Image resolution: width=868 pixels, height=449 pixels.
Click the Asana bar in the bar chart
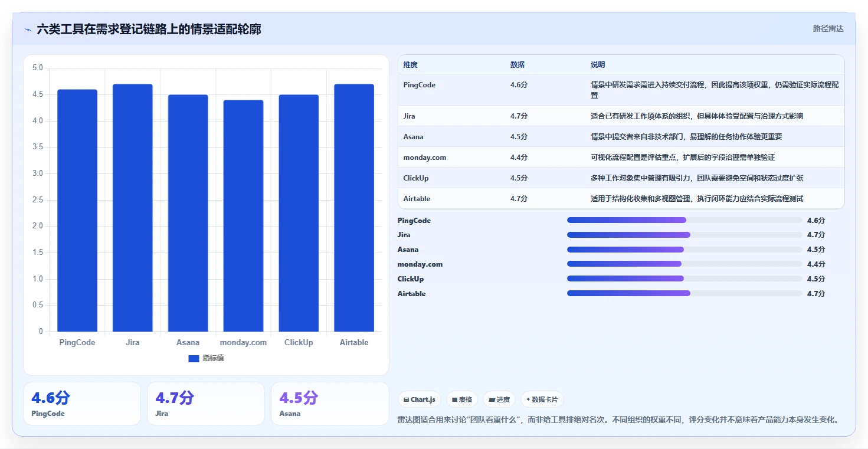pyautogui.click(x=188, y=213)
